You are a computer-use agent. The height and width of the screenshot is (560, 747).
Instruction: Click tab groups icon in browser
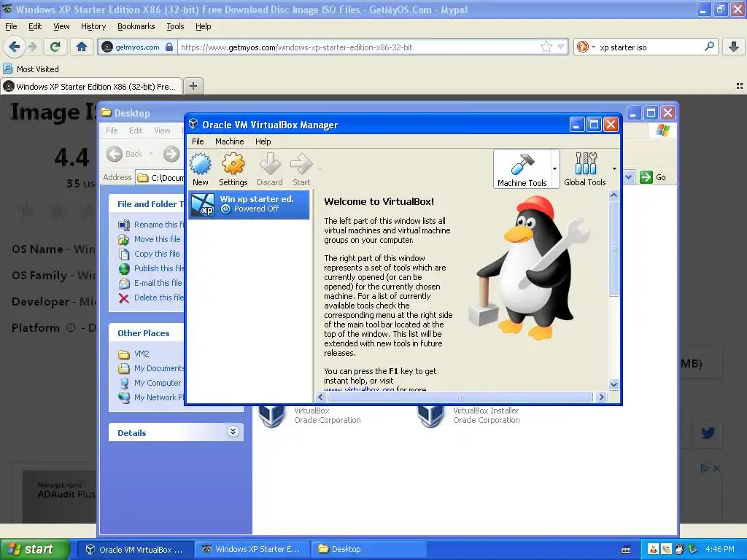click(x=740, y=86)
